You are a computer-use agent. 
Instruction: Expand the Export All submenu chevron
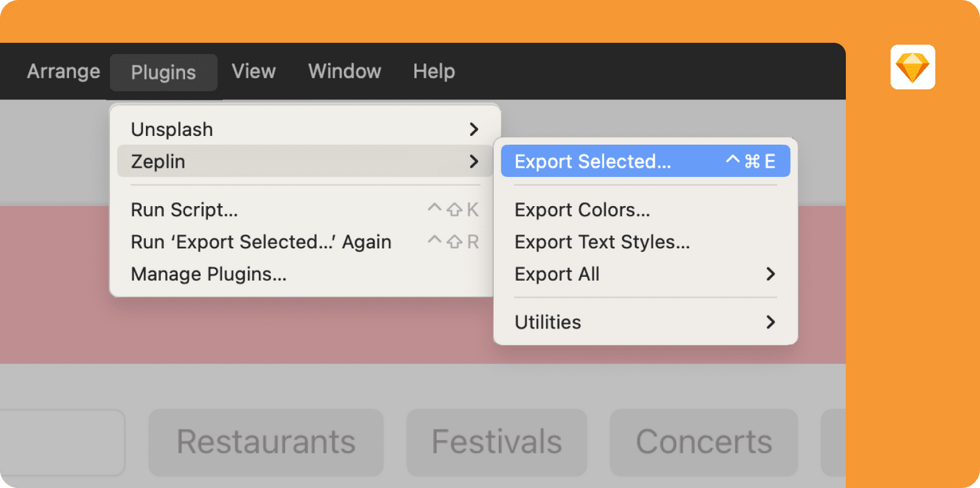(x=771, y=274)
